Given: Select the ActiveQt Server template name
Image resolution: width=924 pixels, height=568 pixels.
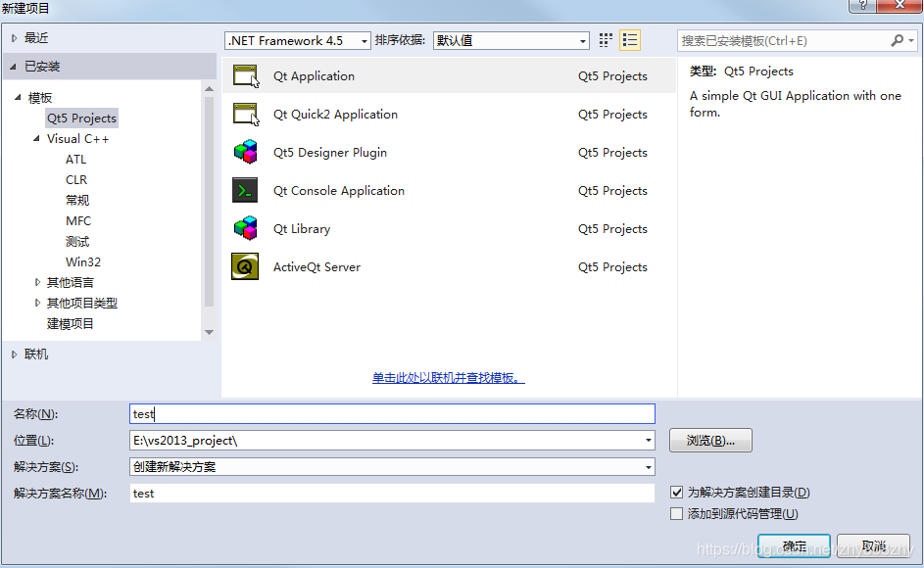Looking at the screenshot, I should point(316,267).
